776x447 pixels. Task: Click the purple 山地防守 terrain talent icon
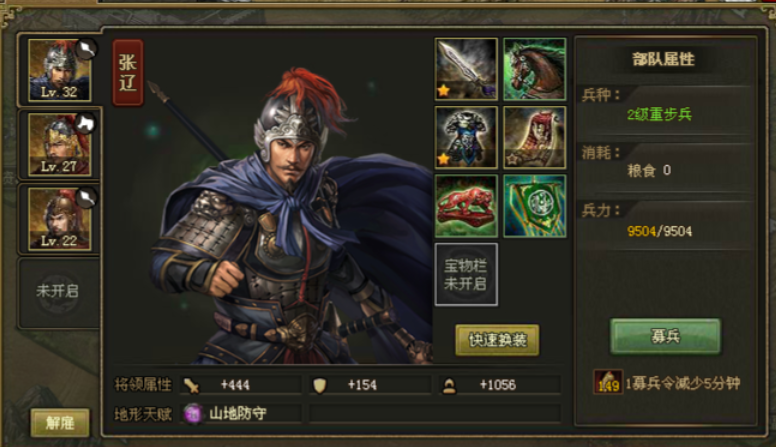click(x=193, y=413)
